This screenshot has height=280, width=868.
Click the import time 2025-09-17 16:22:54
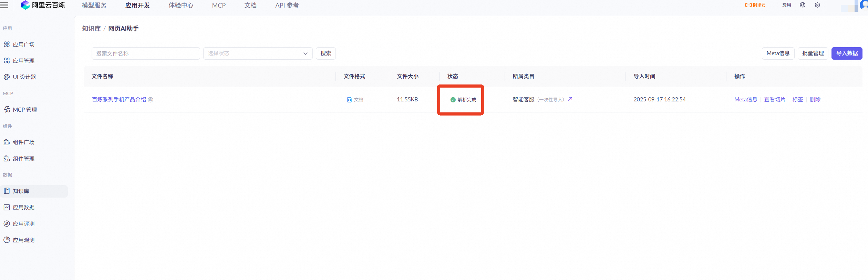pos(660,99)
